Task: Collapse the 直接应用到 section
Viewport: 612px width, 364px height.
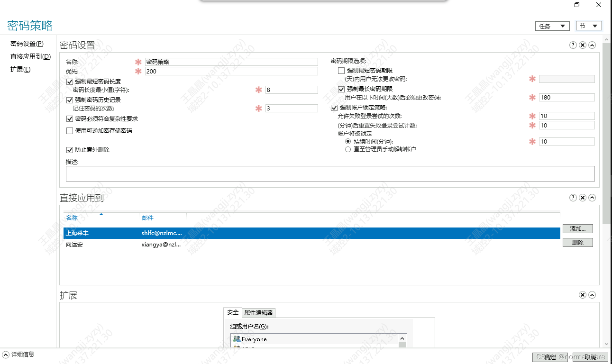Action: coord(592,198)
